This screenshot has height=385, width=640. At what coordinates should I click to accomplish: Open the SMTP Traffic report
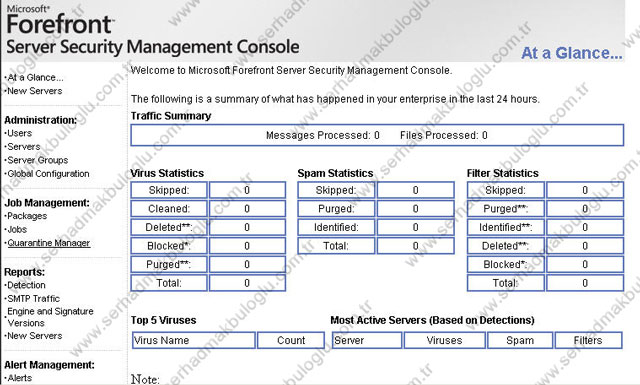click(x=33, y=298)
